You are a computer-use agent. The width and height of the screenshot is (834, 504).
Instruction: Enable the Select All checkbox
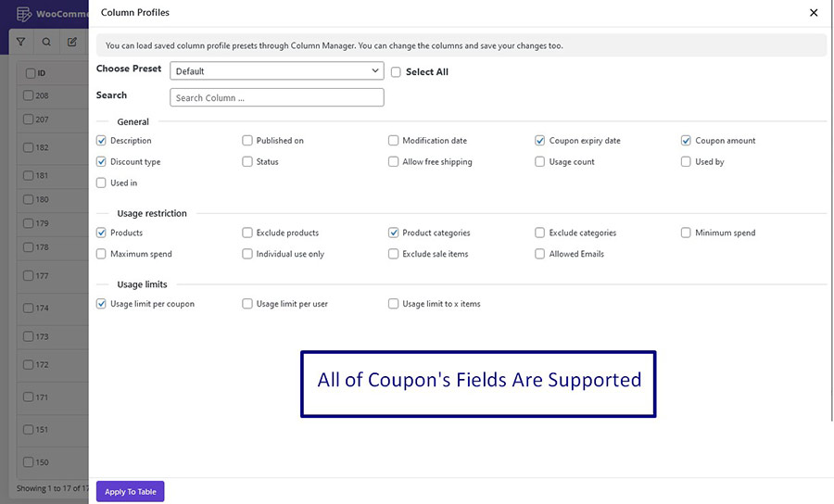(396, 71)
